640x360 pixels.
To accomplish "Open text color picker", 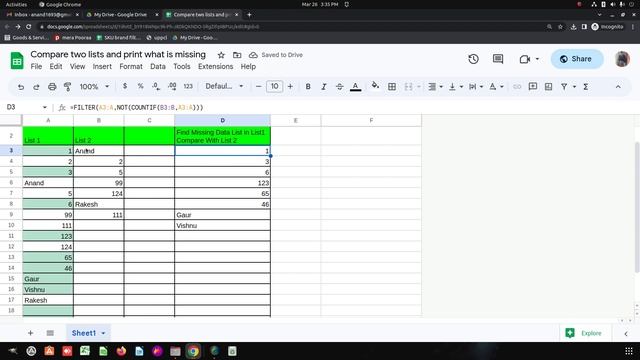I will click(356, 87).
